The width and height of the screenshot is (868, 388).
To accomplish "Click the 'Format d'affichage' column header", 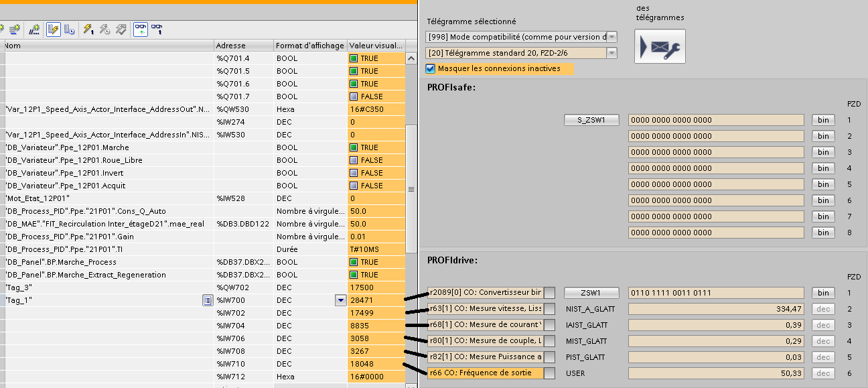I will pos(309,46).
